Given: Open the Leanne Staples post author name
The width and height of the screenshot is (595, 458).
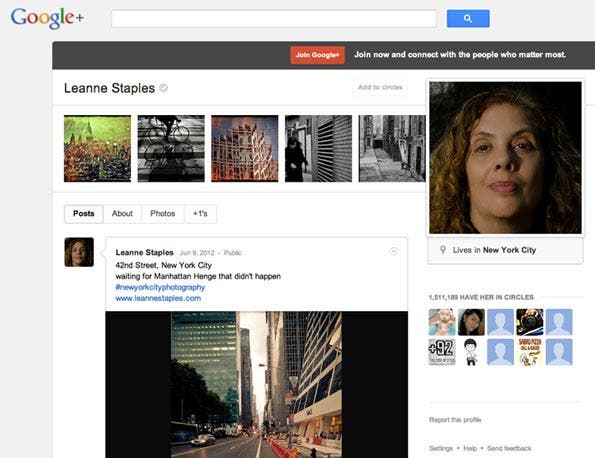Looking at the screenshot, I should (145, 252).
